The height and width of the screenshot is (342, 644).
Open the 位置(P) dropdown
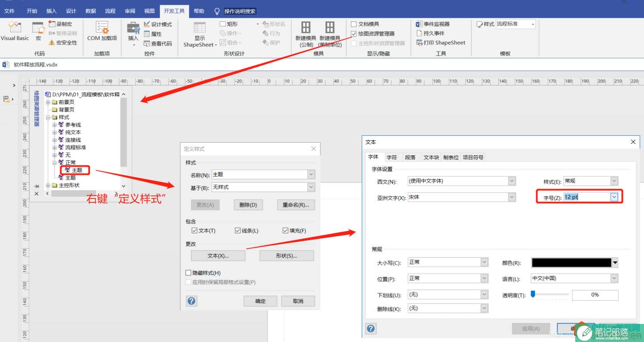[485, 278]
